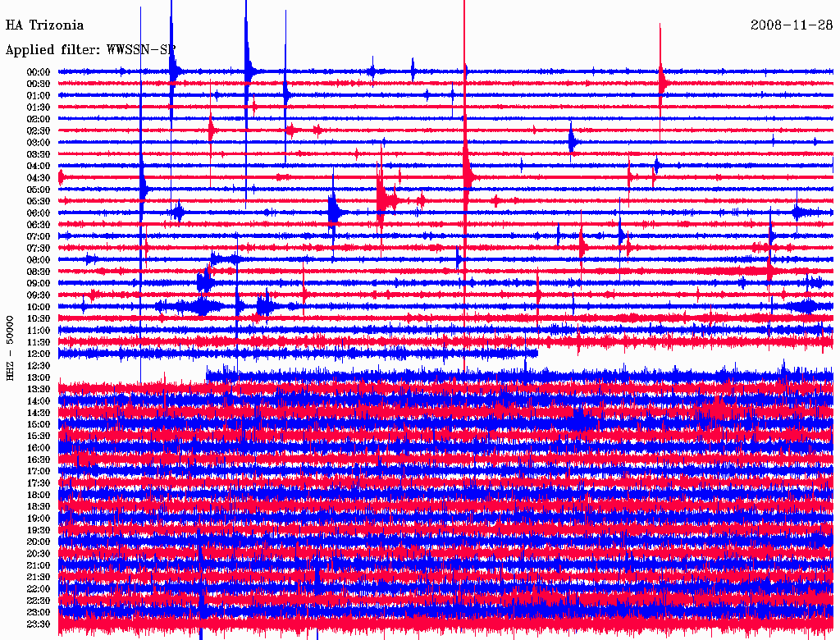The image size is (840, 640).
Task: Select the 10:30 time row label
Action: point(39,319)
